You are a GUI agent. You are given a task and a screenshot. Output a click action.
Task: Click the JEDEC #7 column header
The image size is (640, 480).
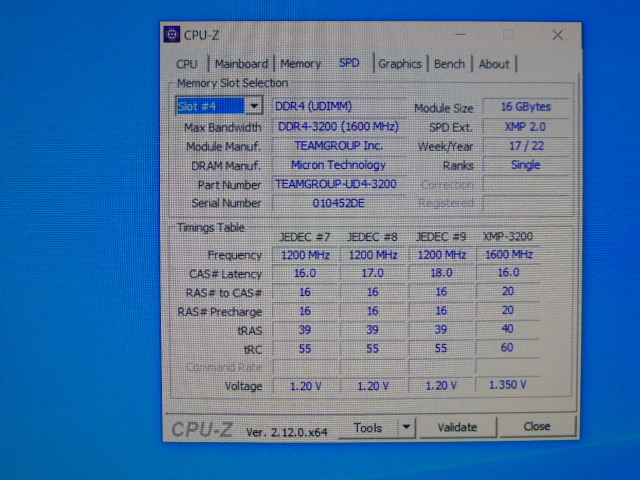point(304,237)
